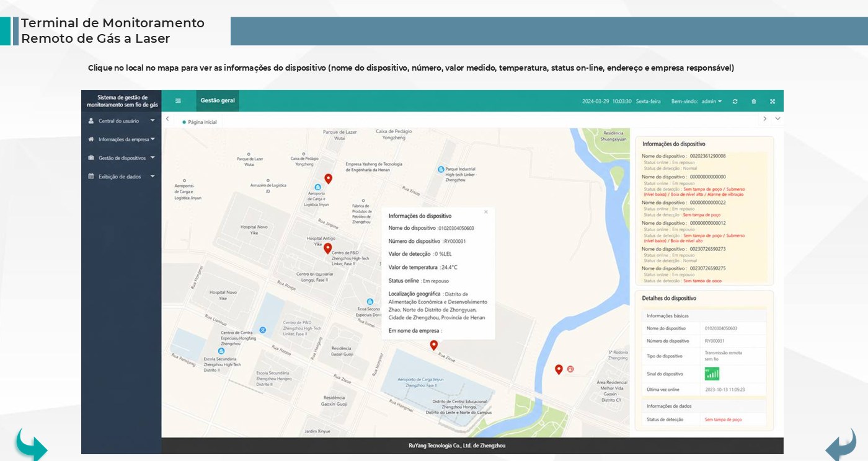Expand the Exibição de dados menu
Image resolution: width=868 pixels, height=461 pixels.
(122, 177)
